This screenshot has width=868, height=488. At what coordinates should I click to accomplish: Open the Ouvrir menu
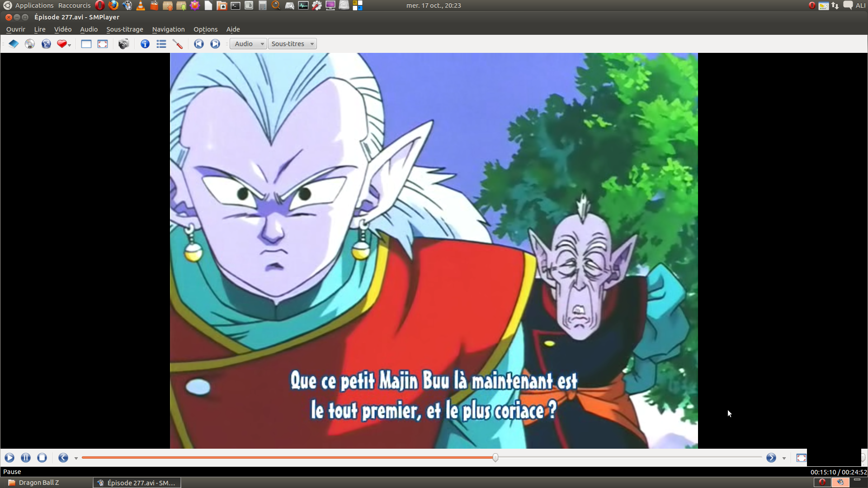[x=16, y=29]
